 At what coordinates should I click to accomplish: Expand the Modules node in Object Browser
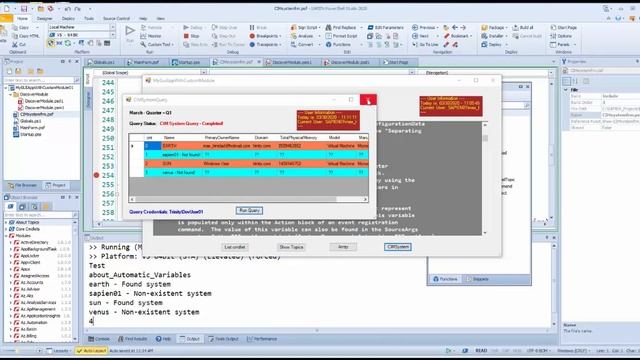point(6,236)
